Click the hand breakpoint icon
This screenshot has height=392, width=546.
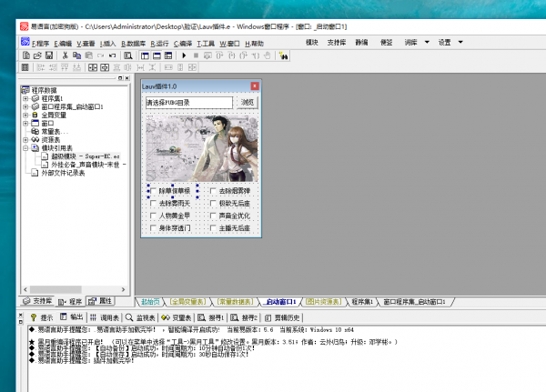pyautogui.click(x=267, y=55)
